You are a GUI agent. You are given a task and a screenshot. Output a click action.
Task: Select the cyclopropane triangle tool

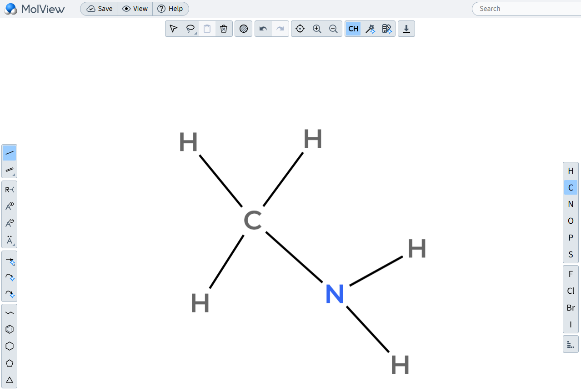(x=10, y=380)
